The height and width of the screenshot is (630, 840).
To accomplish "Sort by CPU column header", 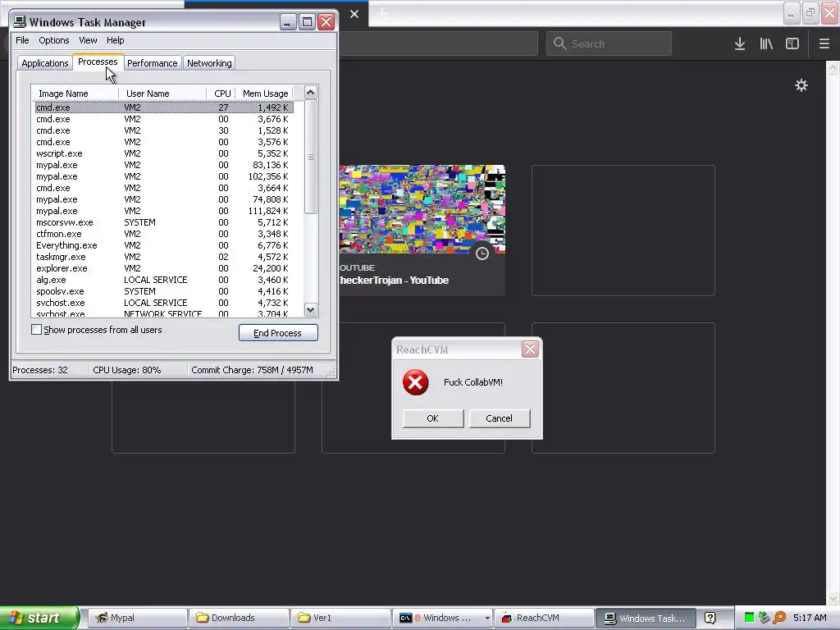I will [x=221, y=94].
